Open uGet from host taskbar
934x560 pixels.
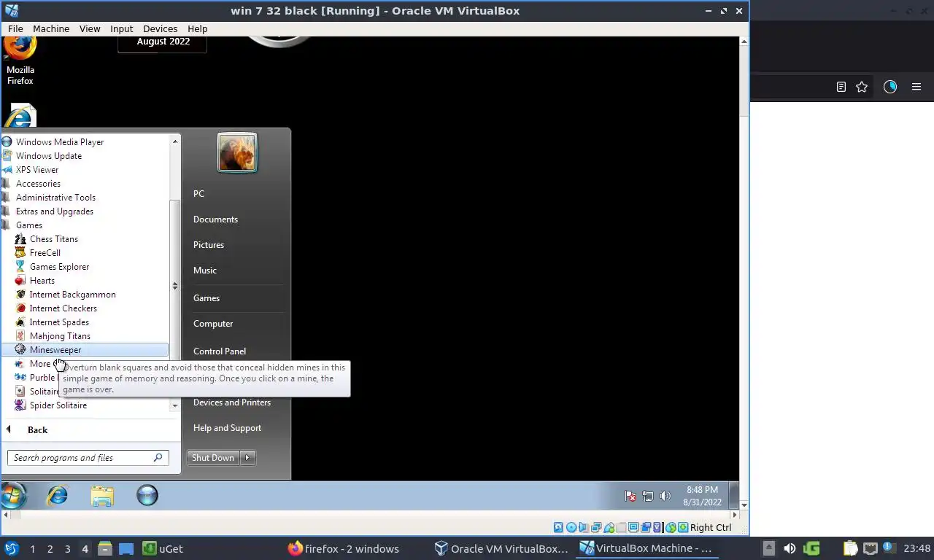click(162, 549)
